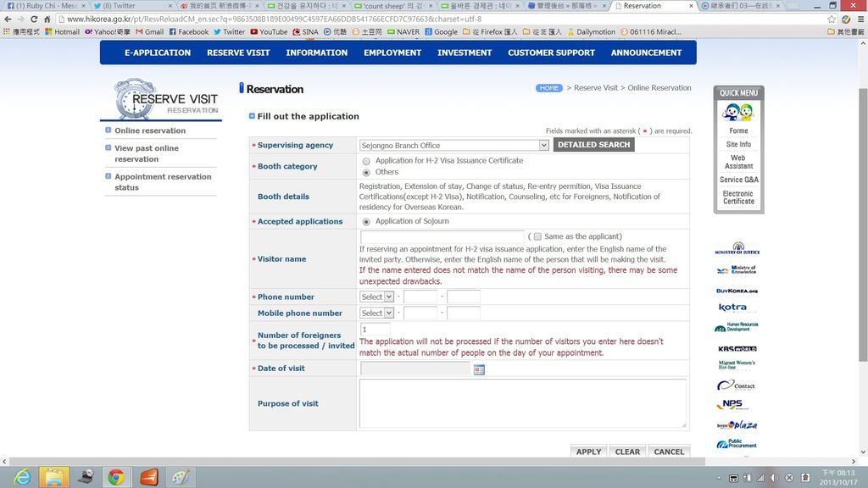Image resolution: width=868 pixels, height=488 pixels.
Task: Open Web Assistant in Quick Menu
Action: coord(738,162)
